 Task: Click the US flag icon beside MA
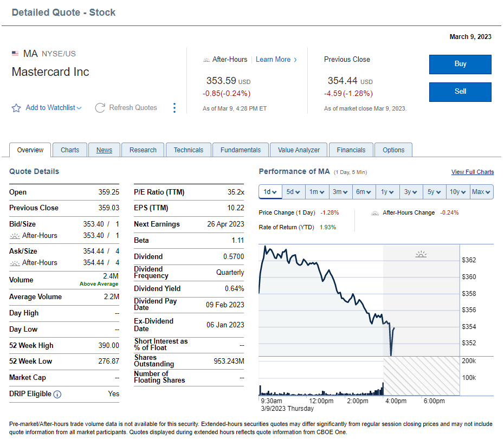15,53
